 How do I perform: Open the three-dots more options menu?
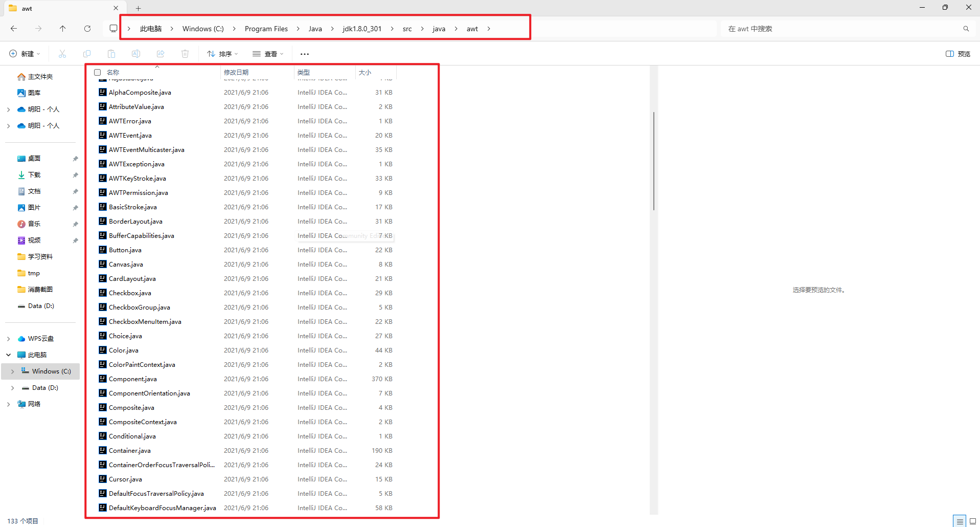305,54
